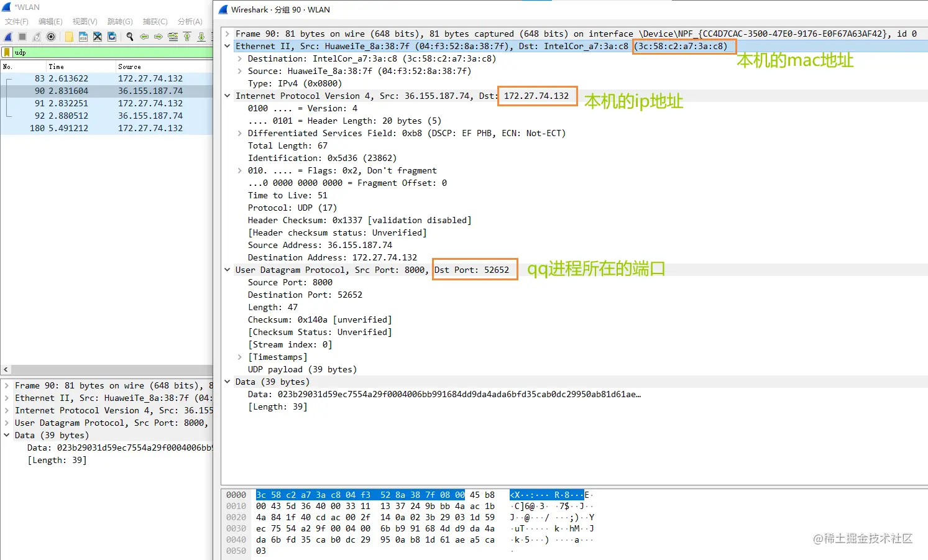Select the Source Port: 8000 line
This screenshot has width=928, height=560.
click(x=290, y=282)
